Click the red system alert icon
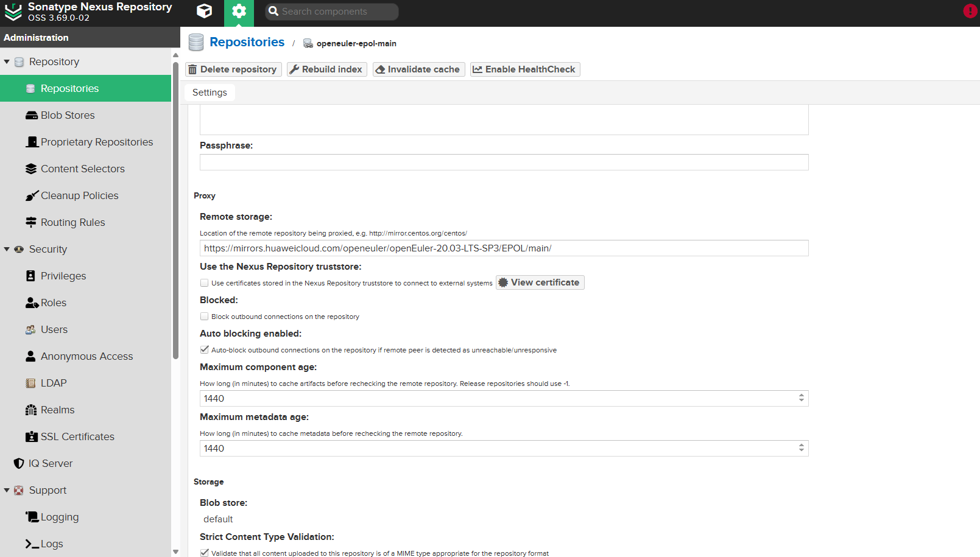This screenshot has height=557, width=980. pos(970,11)
